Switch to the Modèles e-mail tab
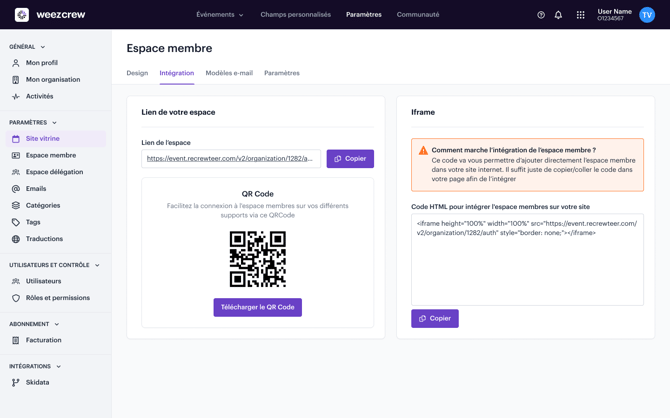This screenshot has width=670, height=418. (229, 73)
